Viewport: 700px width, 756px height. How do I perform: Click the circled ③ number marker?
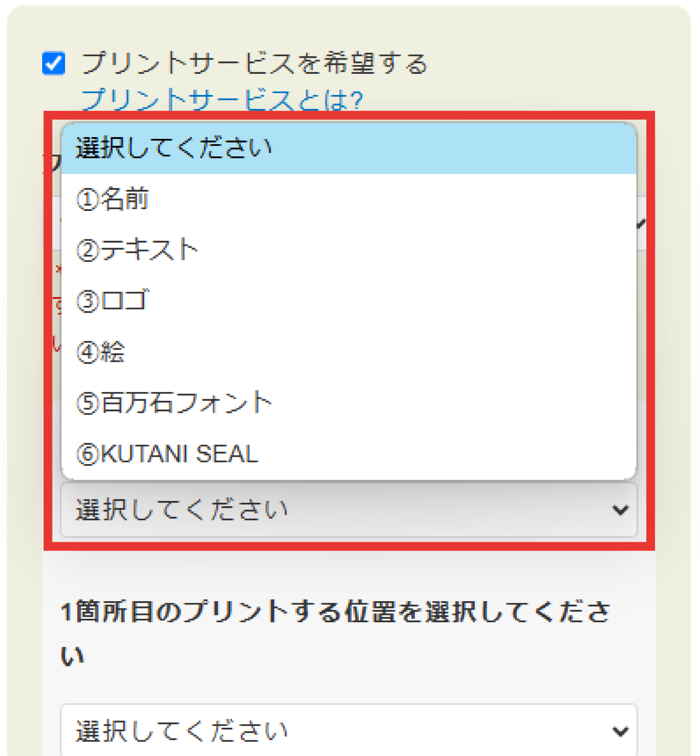pos(87,302)
